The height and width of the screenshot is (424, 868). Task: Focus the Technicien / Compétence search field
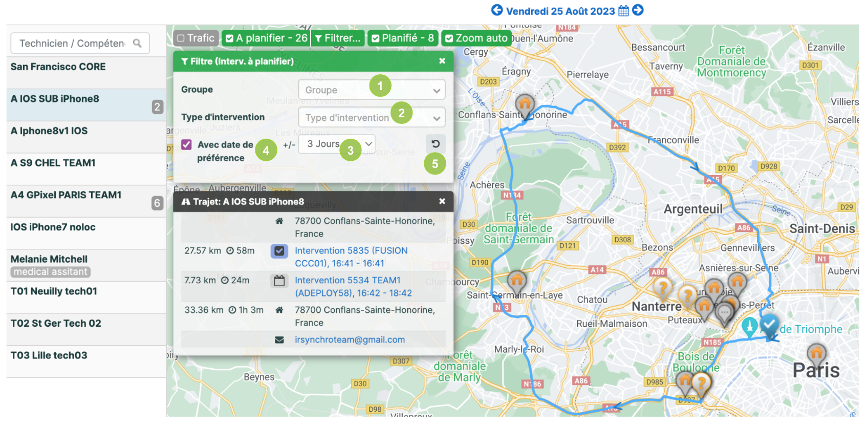pyautogui.click(x=80, y=44)
